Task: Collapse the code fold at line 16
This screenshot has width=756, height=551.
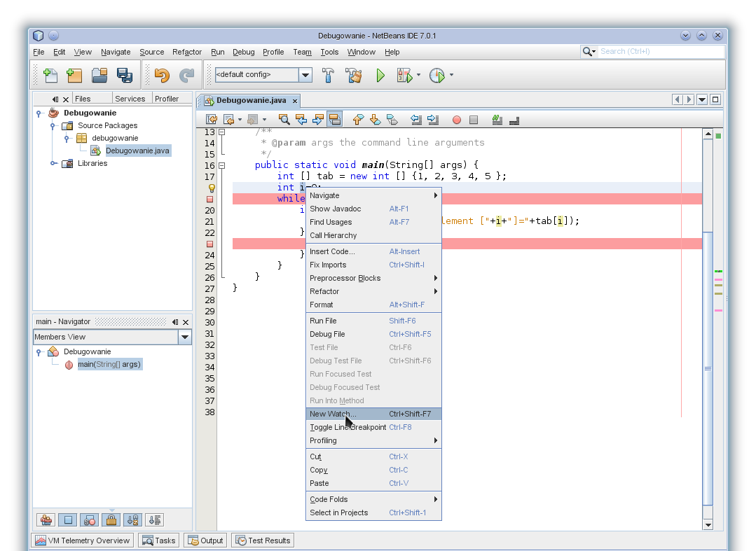Action: (x=222, y=165)
